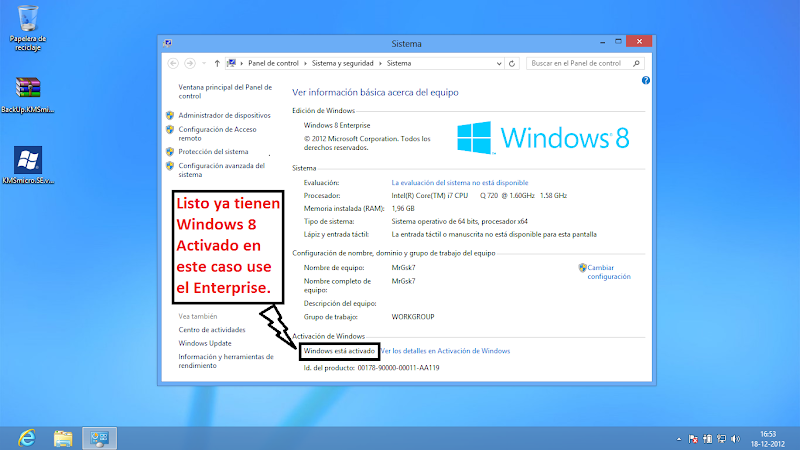The width and height of the screenshot is (800, 450).
Task: Expand the arrow after Sistema y seguridad breadcrumb
Action: pyautogui.click(x=380, y=63)
